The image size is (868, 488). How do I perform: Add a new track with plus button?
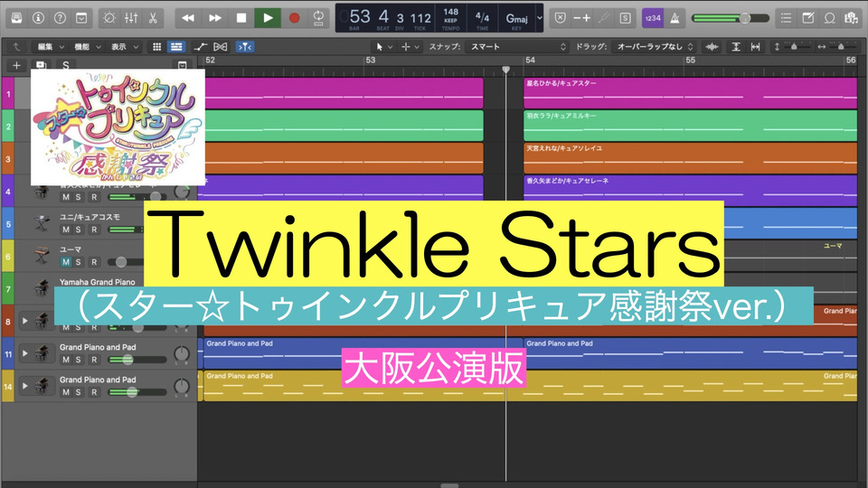[x=16, y=65]
